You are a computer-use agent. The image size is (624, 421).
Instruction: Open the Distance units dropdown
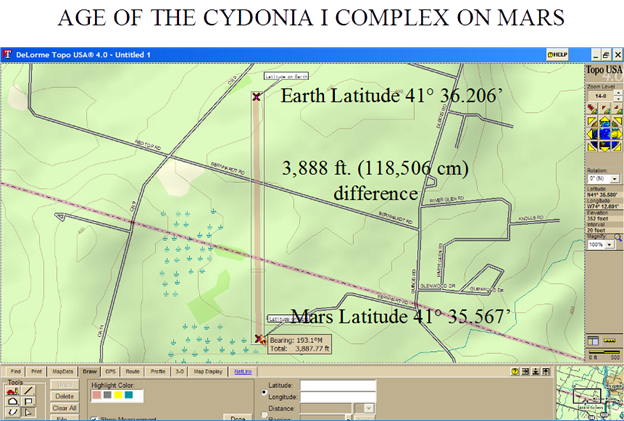(369, 408)
